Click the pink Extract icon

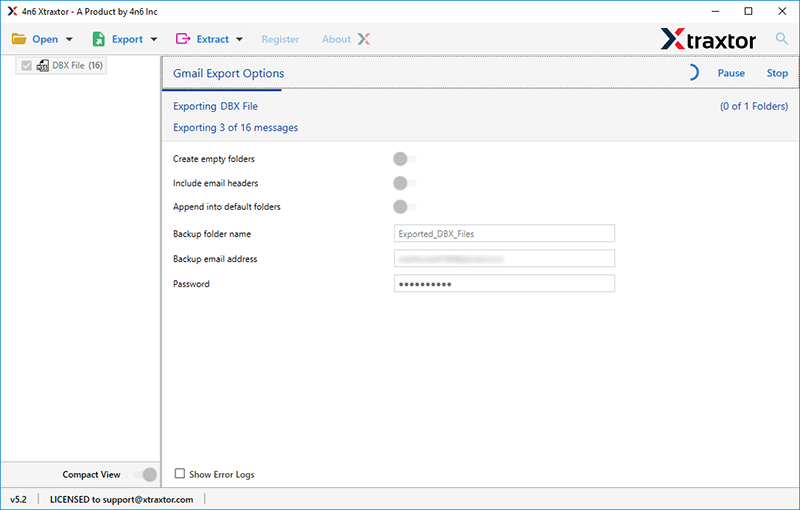tap(183, 39)
